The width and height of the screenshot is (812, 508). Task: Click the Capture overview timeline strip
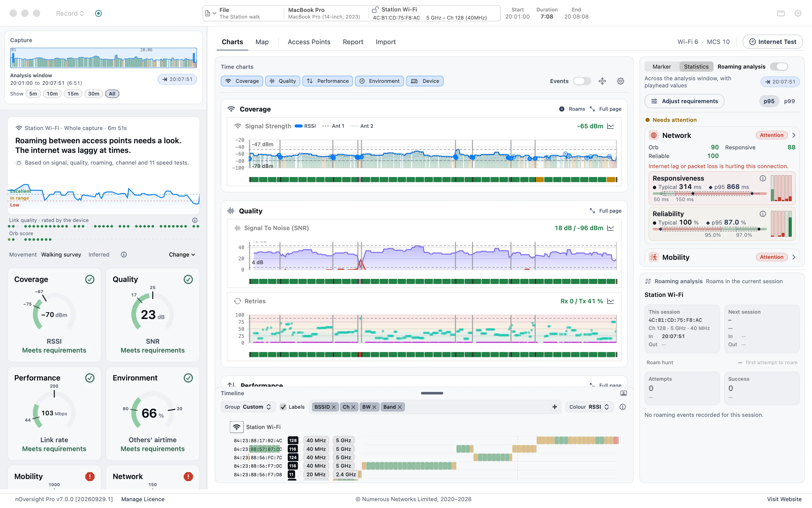tap(103, 58)
